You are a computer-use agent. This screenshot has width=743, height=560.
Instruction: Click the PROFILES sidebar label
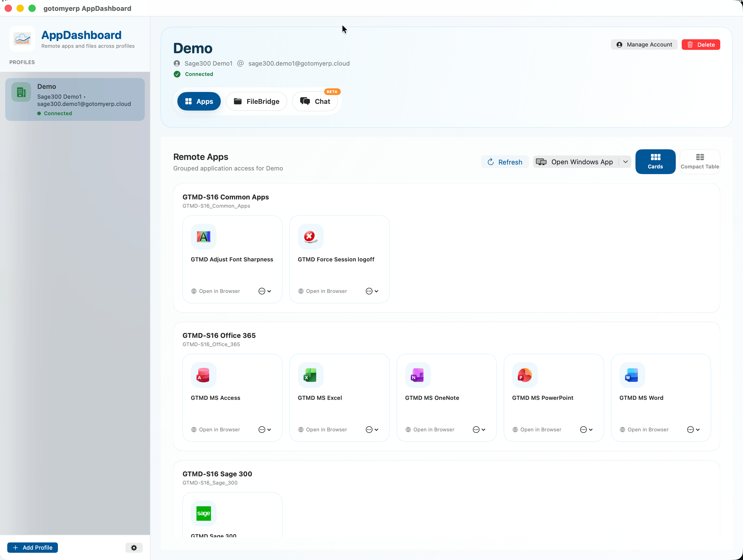coord(22,62)
